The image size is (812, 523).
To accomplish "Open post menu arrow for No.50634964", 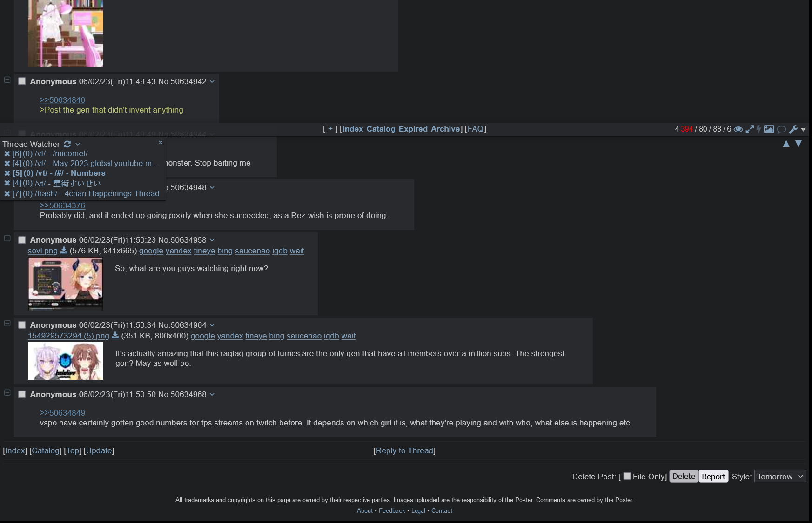I will point(212,325).
